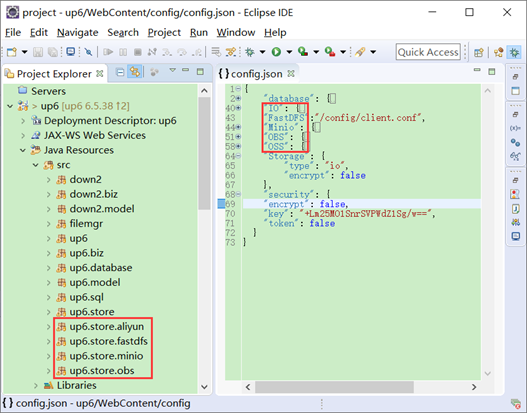Screen dimensions: 527x413
Task: Click the green Run button in toolbar
Action: 276,52
